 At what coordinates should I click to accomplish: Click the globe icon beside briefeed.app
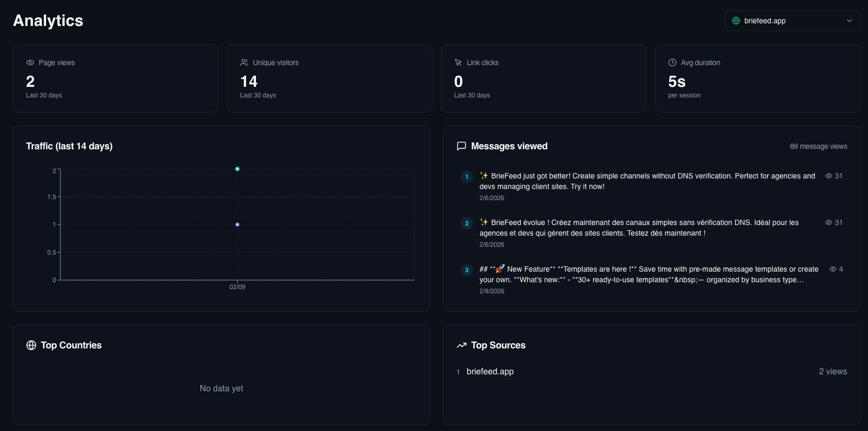736,21
